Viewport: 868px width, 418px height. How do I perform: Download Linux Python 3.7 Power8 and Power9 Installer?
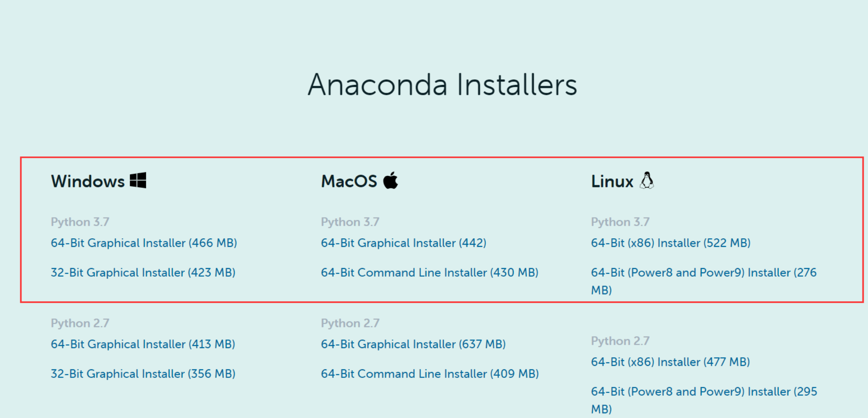(704, 281)
